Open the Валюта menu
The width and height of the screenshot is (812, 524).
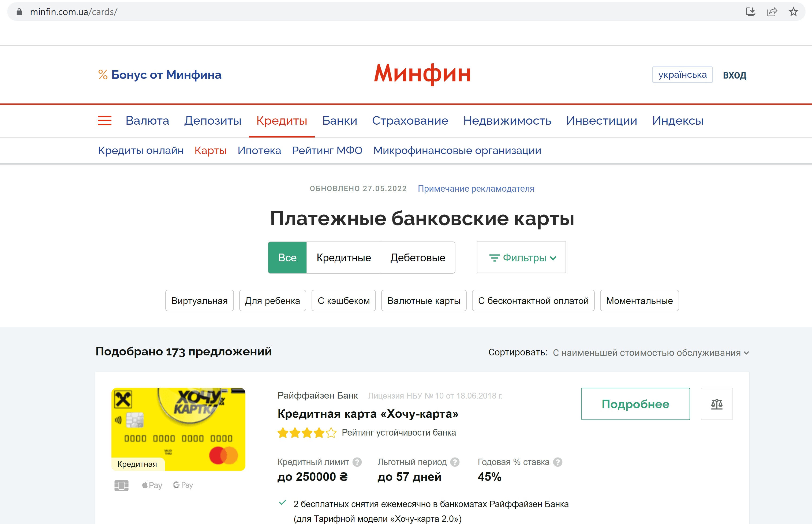[x=147, y=121]
